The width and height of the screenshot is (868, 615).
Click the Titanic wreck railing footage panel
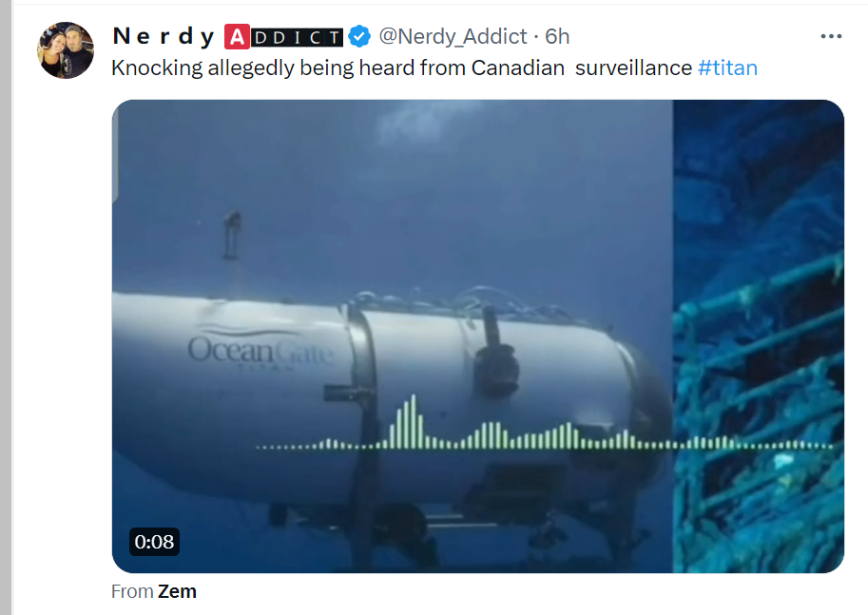758,336
